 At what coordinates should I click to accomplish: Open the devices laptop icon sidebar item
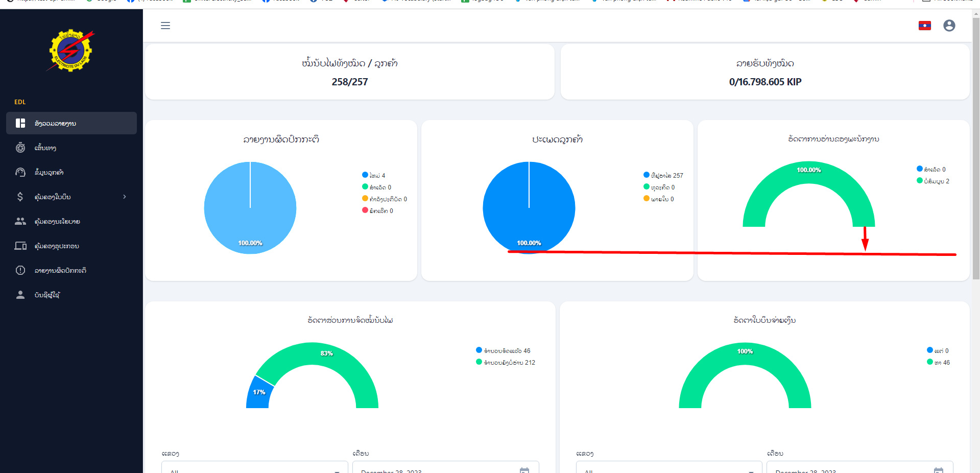(71, 246)
